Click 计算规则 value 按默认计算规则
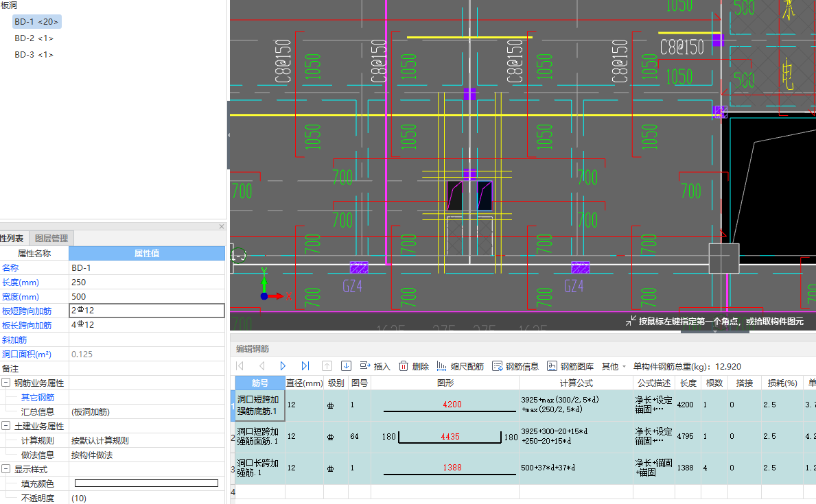This screenshot has width=816, height=504. tap(147, 440)
